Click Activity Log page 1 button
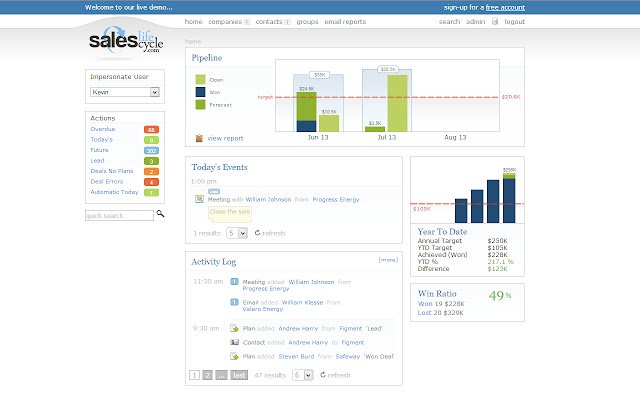 [x=195, y=375]
